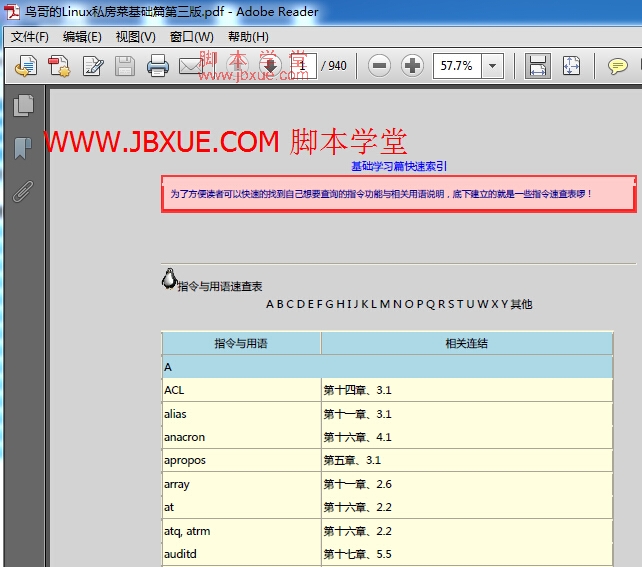Click the penguin icon beside 指令与用语速查表
The width and height of the screenshot is (642, 567).
tap(169, 279)
